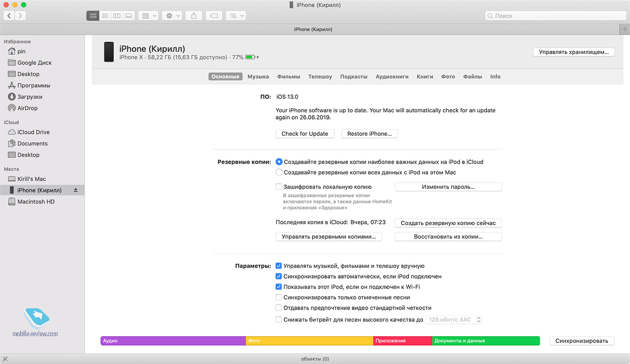Select the Основные tab
This screenshot has width=630, height=364.
pos(225,77)
